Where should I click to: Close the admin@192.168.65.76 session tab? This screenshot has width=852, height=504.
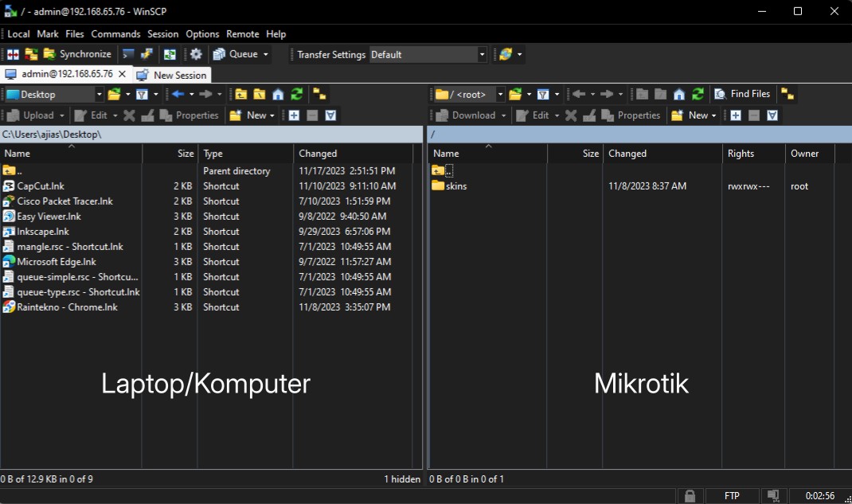tap(122, 74)
